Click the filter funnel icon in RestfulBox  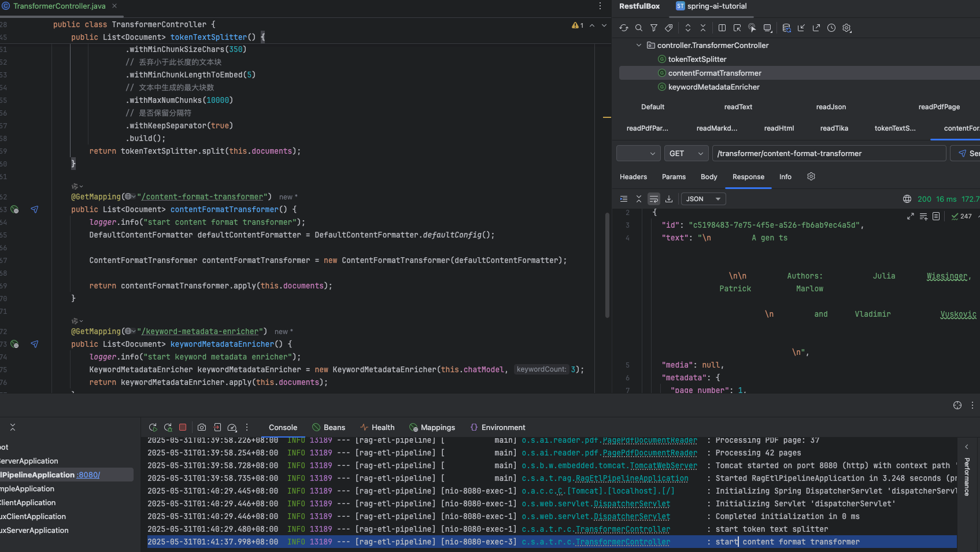pos(654,28)
